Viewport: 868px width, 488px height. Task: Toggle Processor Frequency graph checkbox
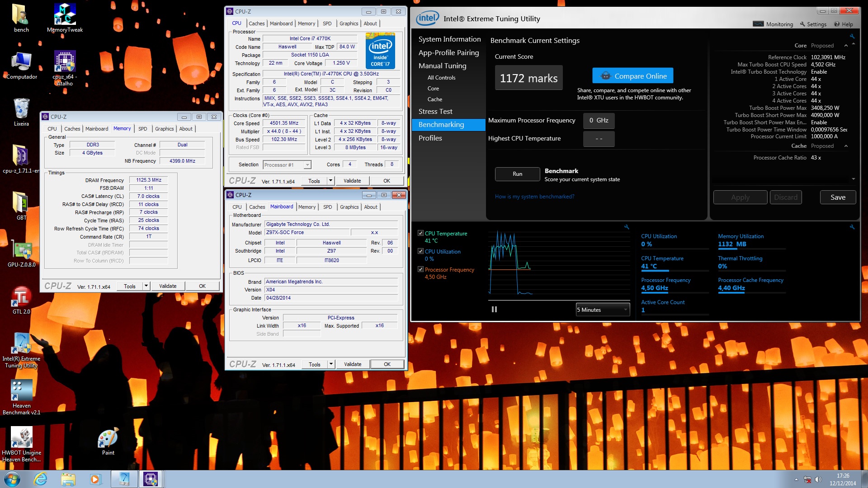[x=421, y=269]
